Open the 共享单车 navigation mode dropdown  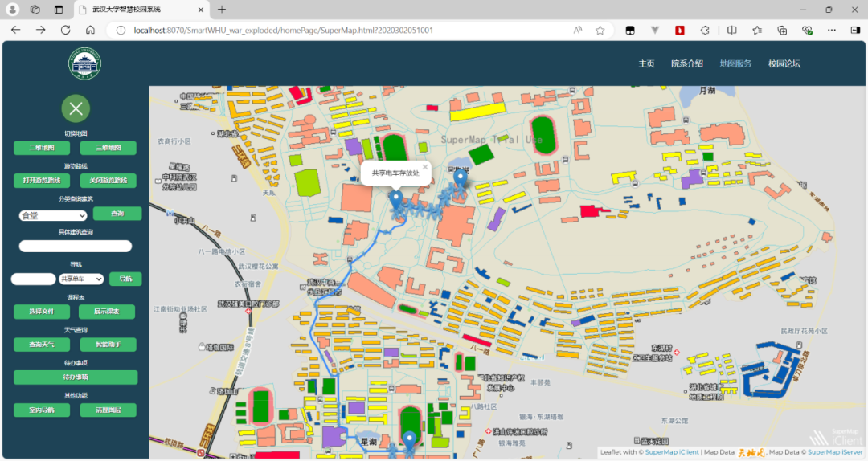tap(81, 279)
